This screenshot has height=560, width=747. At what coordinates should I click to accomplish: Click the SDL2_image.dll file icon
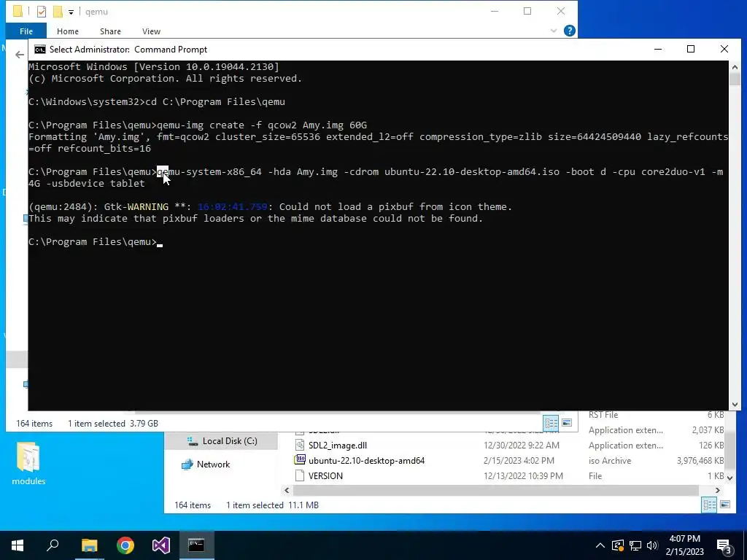300,446
